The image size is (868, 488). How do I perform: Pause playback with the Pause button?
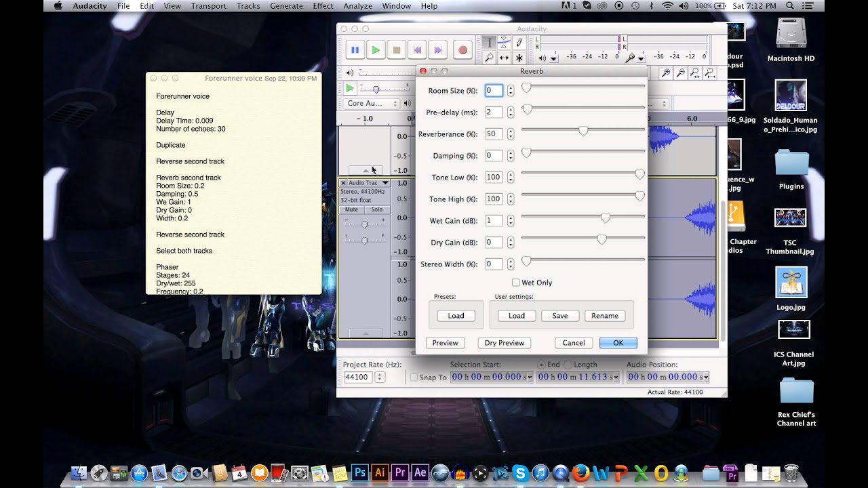[x=355, y=49]
